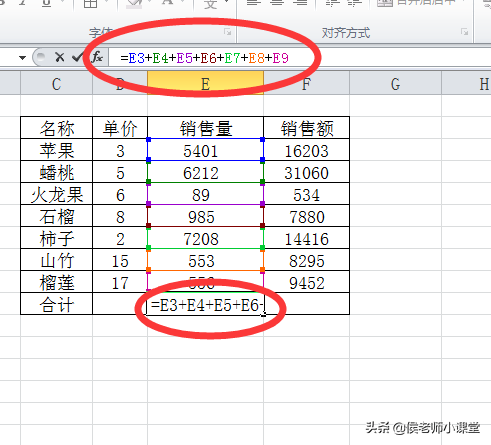Image resolution: width=491 pixels, height=445 pixels.
Task: Select the 苹果 cell
Action: point(56,150)
